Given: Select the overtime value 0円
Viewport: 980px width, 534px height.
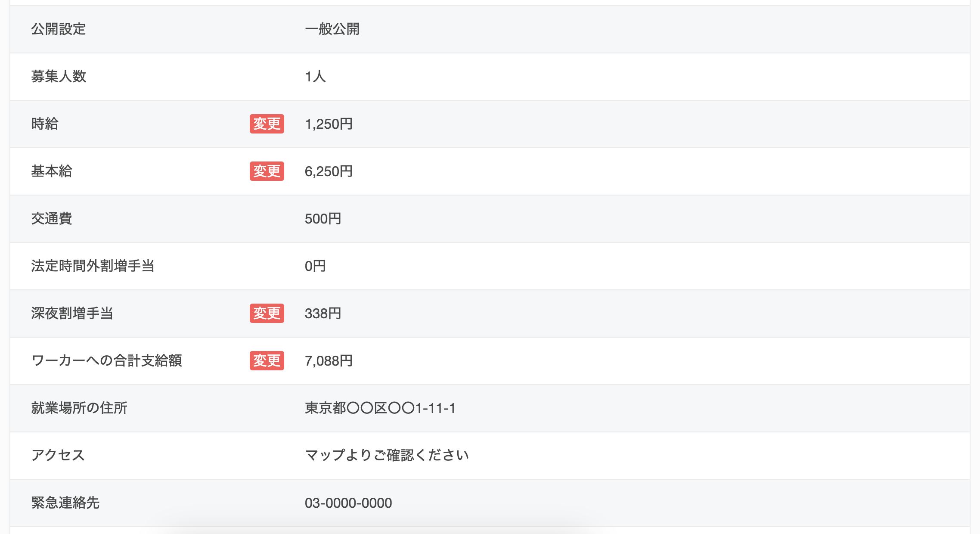Looking at the screenshot, I should click(315, 266).
